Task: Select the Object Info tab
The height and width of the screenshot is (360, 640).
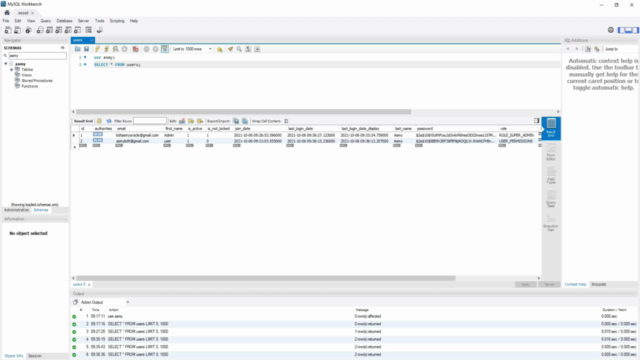Action: click(13, 356)
